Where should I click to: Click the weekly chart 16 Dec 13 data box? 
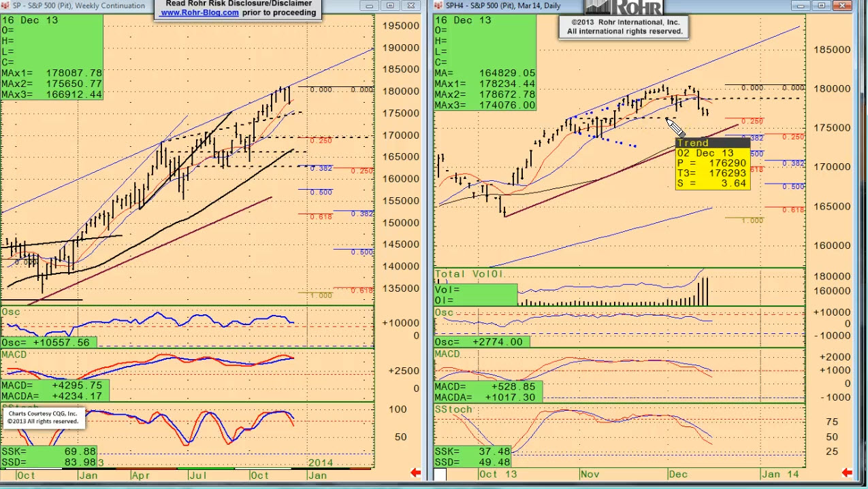52,57
